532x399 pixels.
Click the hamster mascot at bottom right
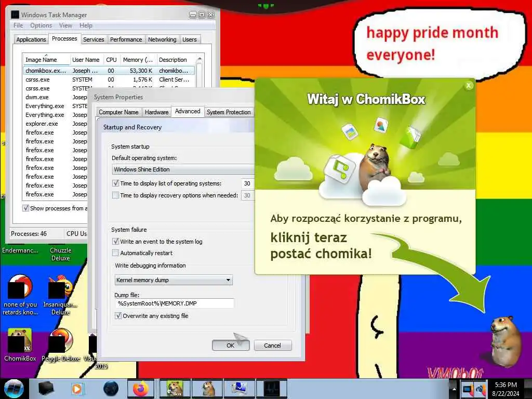point(506,341)
